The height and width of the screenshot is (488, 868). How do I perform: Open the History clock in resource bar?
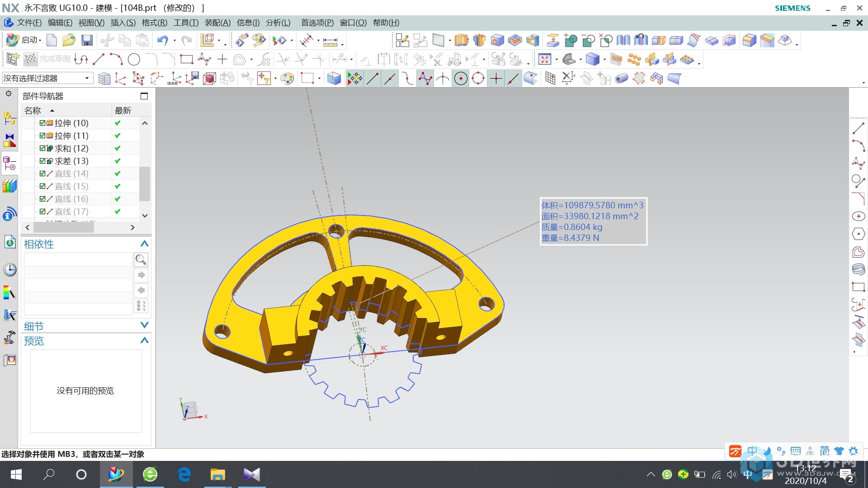(x=9, y=270)
